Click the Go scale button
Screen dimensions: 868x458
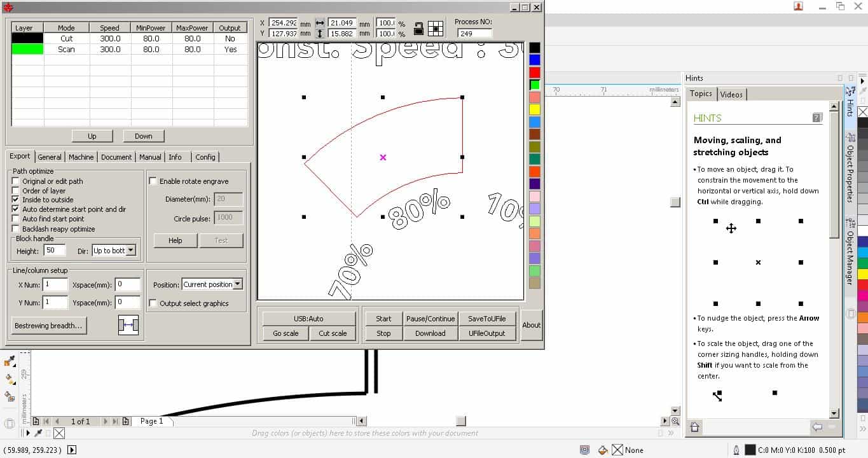pyautogui.click(x=286, y=333)
